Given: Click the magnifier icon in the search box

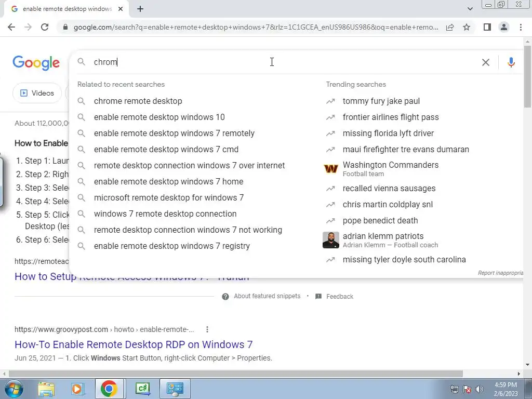Looking at the screenshot, I should (x=82, y=62).
